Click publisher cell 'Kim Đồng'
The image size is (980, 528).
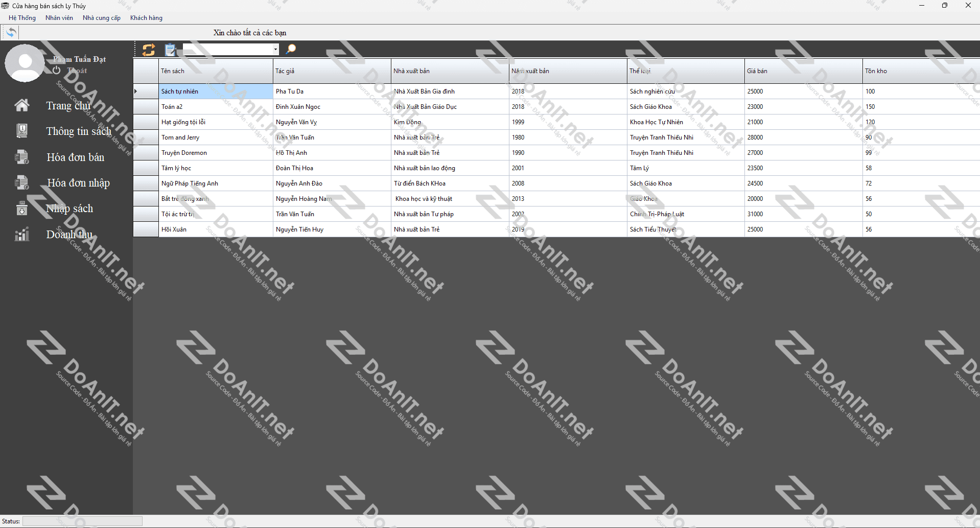tap(450, 122)
